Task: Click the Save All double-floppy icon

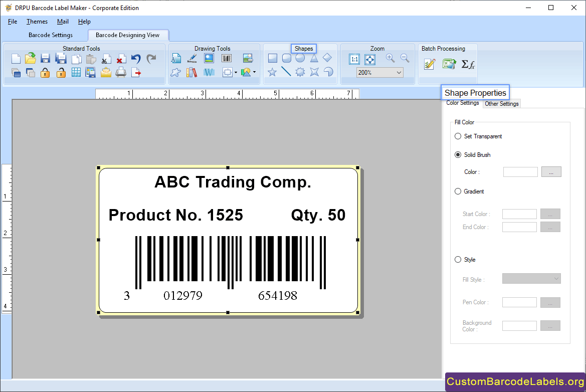Action: pyautogui.click(x=61, y=59)
